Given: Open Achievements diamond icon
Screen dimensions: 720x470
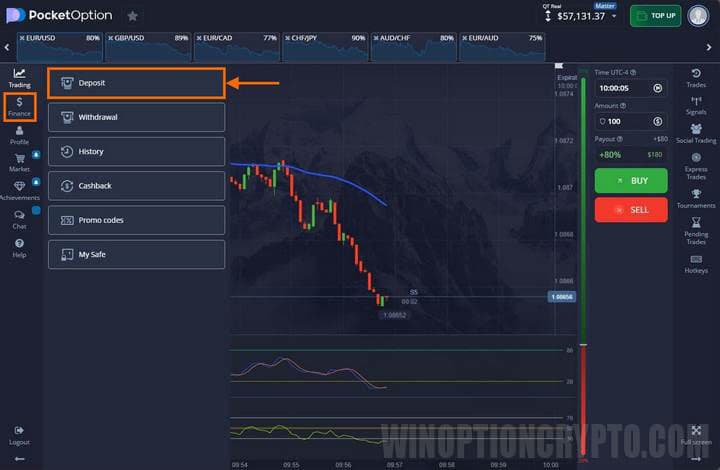Looking at the screenshot, I should click(19, 187).
